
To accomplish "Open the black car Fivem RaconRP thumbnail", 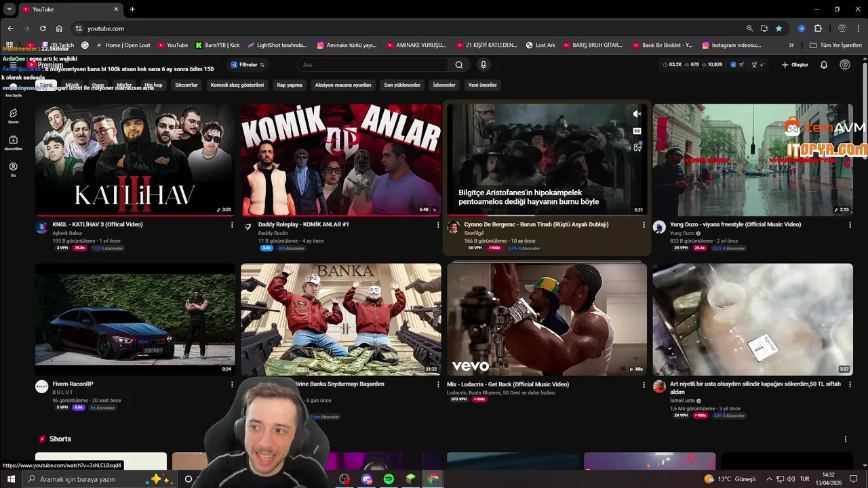I will 135,319.
